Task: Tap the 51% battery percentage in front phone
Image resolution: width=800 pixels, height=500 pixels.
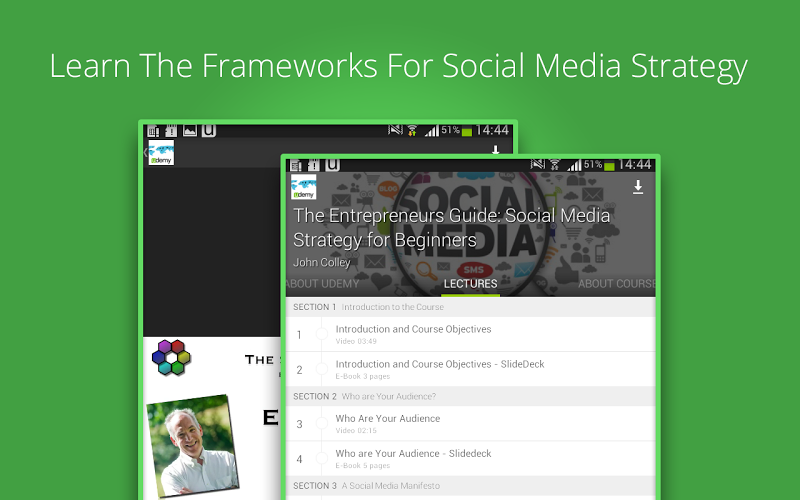Action: [x=593, y=164]
